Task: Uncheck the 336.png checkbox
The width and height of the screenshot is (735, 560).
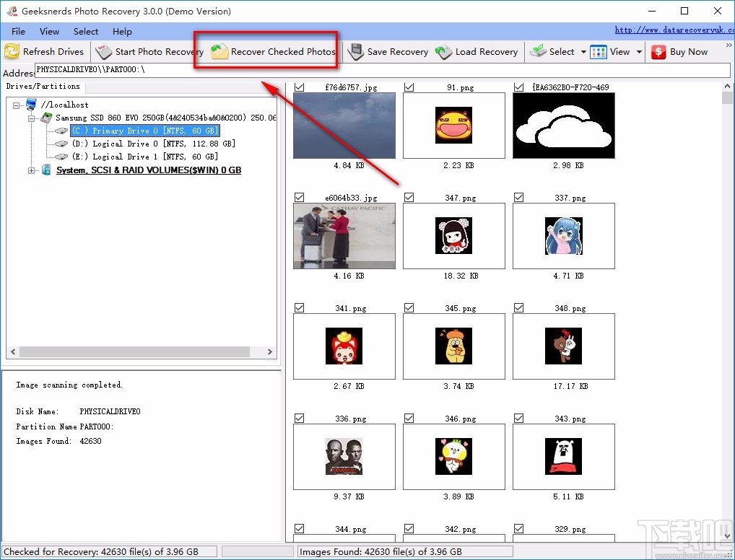Action: coord(299,418)
